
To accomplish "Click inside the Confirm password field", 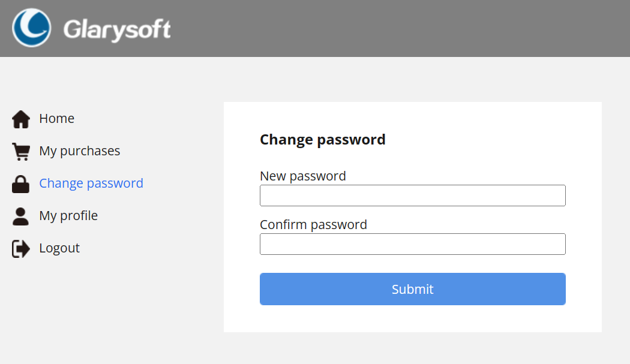I will click(x=412, y=243).
